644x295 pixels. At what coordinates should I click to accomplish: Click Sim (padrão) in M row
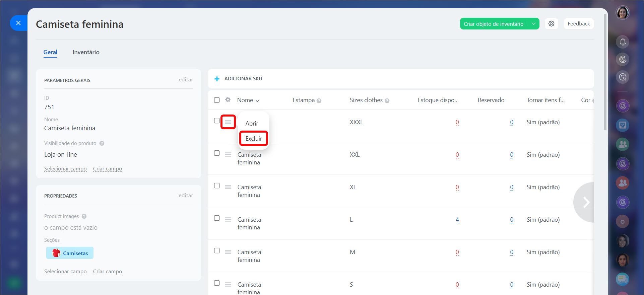[x=543, y=252]
